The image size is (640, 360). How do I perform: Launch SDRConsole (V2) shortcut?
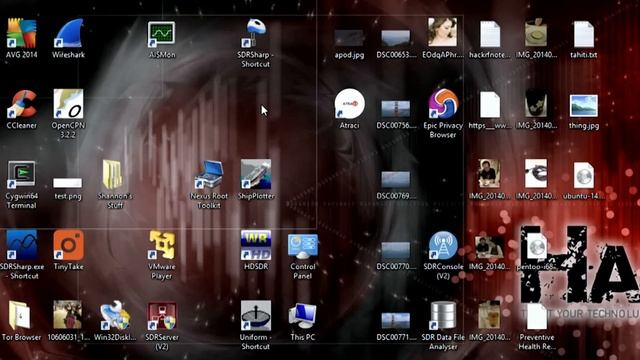click(443, 245)
